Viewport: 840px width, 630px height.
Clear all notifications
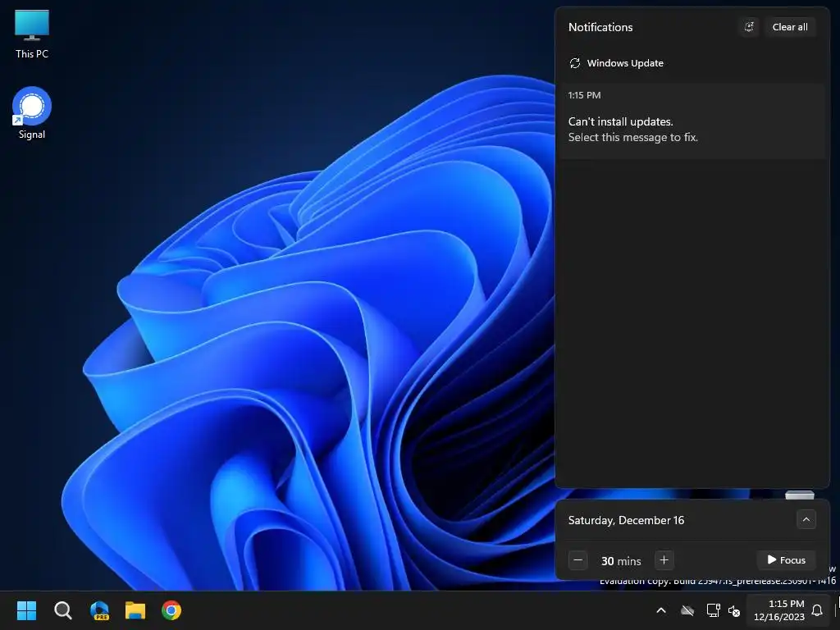pos(790,27)
